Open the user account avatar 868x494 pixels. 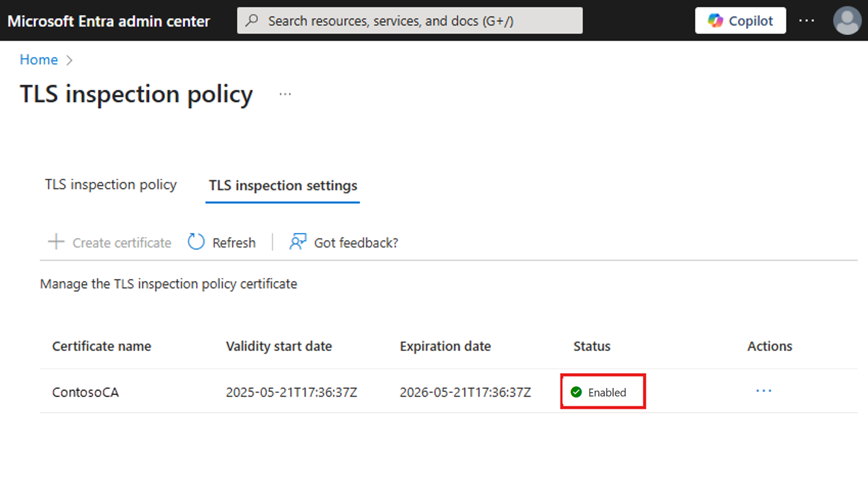click(847, 21)
